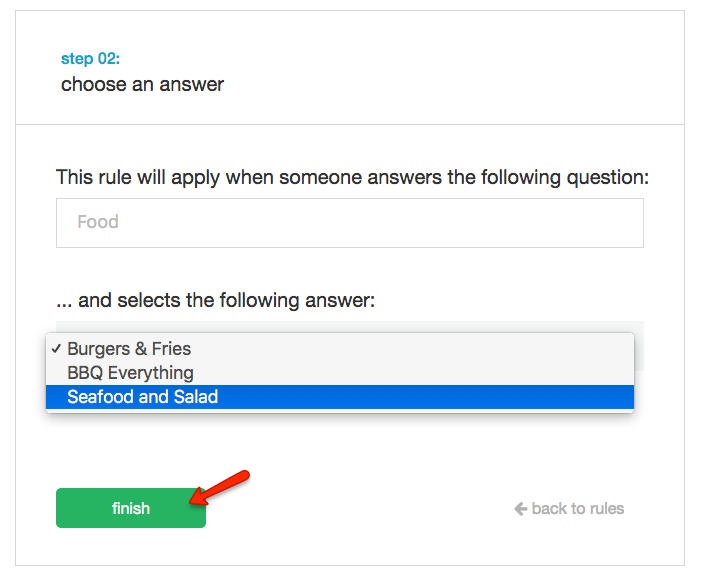Click the horizontal divider under the header
Image resolution: width=703 pixels, height=585 pixels.
click(x=350, y=124)
